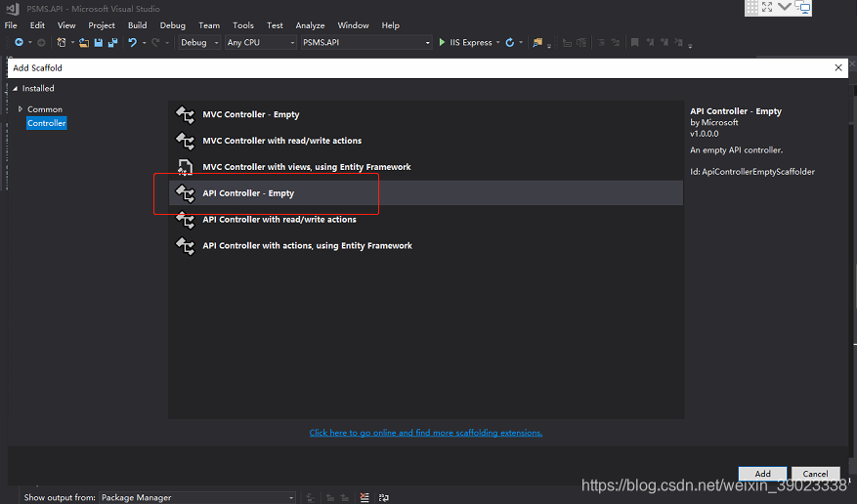Open the Team menu
Screen dimensions: 857x504
coord(209,25)
